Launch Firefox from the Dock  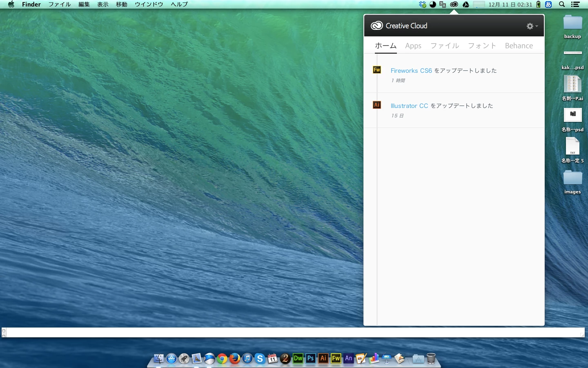pos(235,359)
